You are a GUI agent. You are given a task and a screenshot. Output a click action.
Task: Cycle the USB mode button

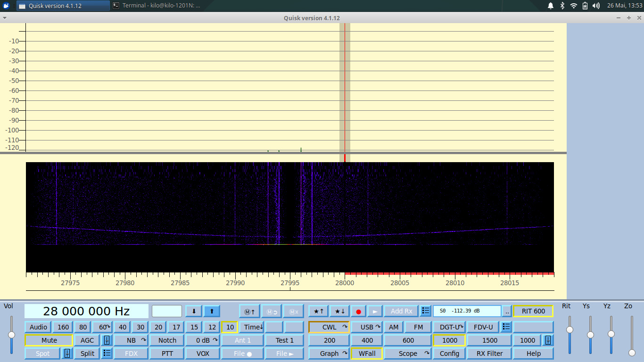[x=367, y=327]
